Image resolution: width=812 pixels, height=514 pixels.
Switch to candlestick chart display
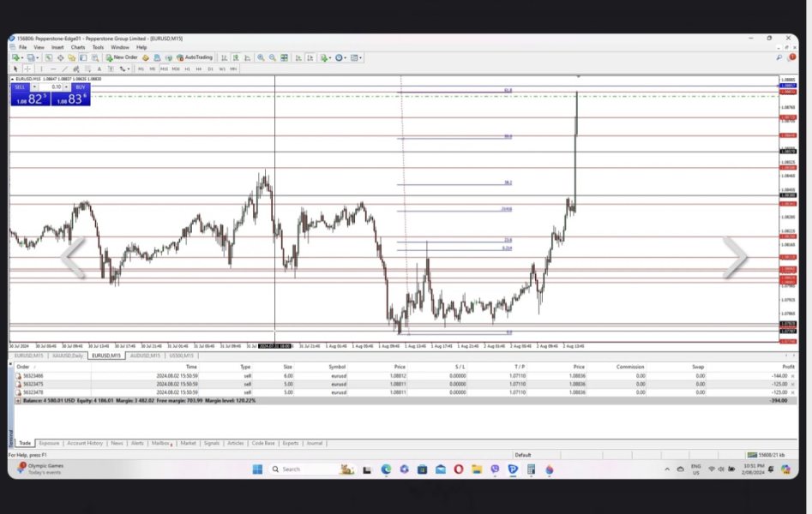[236, 58]
